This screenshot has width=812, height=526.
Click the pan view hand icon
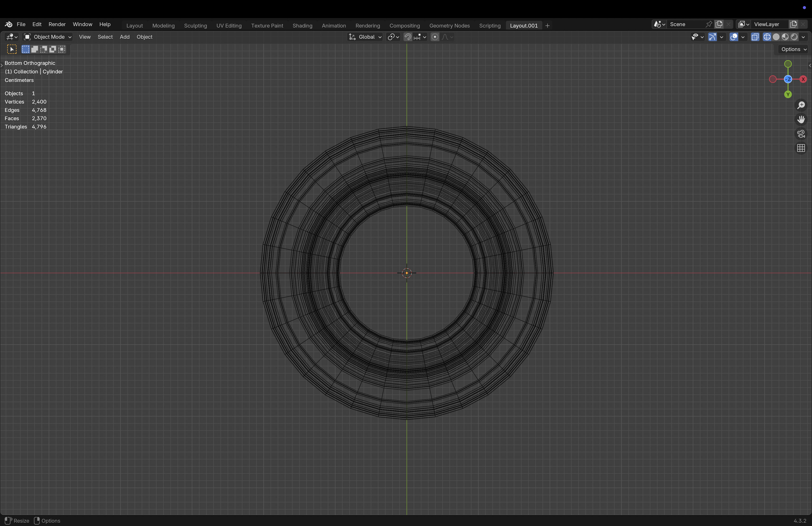(x=801, y=120)
